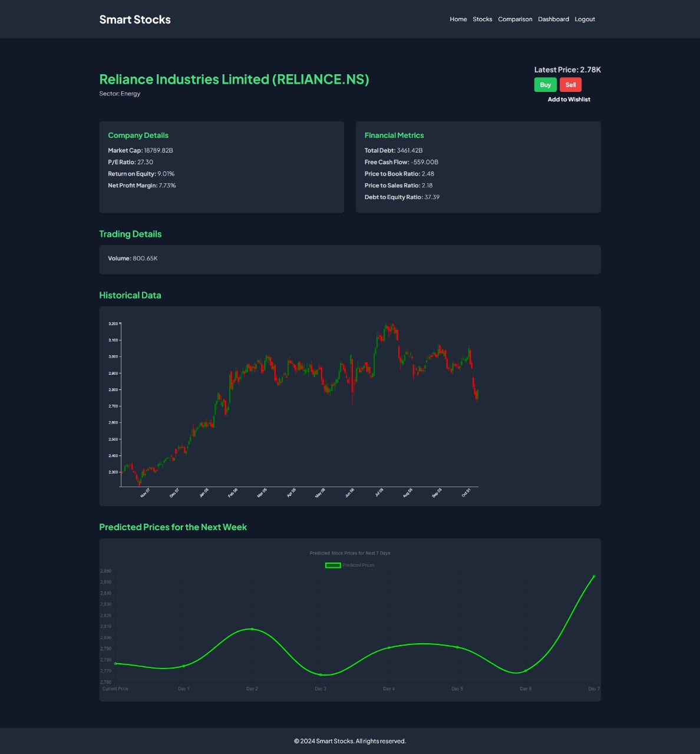This screenshot has height=754, width=700.
Task: Click the red Sell button
Action: (x=570, y=85)
